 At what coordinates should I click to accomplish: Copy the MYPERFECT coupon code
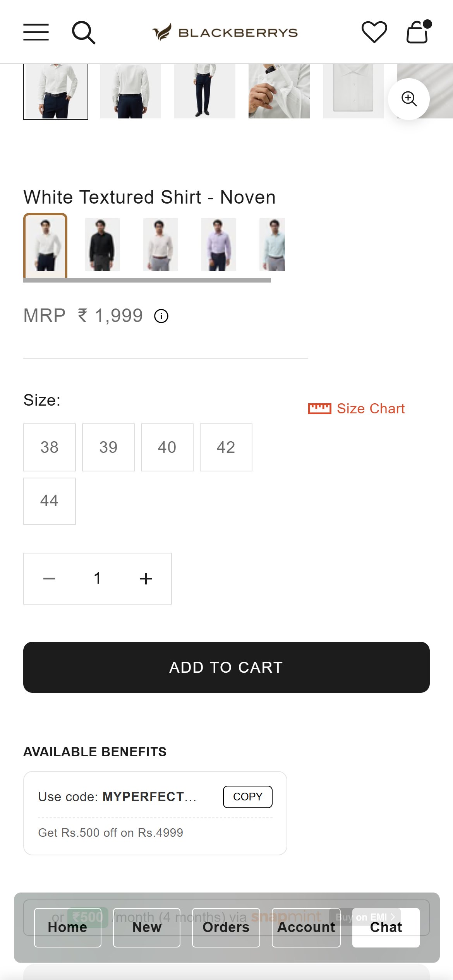[248, 797]
